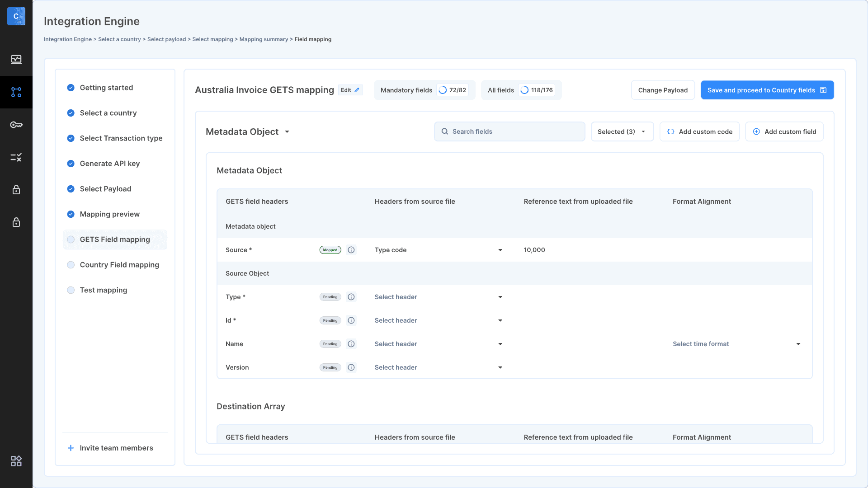Select the GETS Field mapping step circle
868x488 pixels.
(x=71, y=239)
